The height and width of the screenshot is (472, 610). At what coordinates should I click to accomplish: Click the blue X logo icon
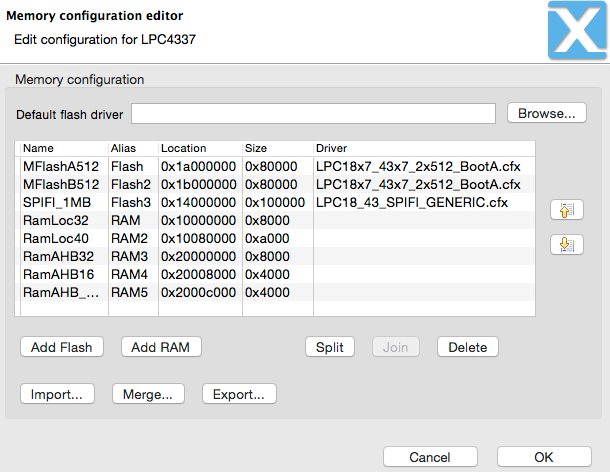(x=577, y=30)
